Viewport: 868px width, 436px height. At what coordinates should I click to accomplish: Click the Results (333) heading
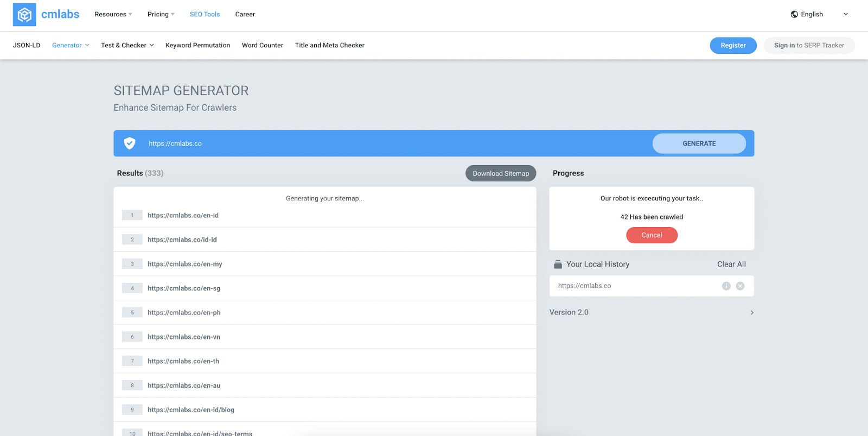(x=140, y=173)
